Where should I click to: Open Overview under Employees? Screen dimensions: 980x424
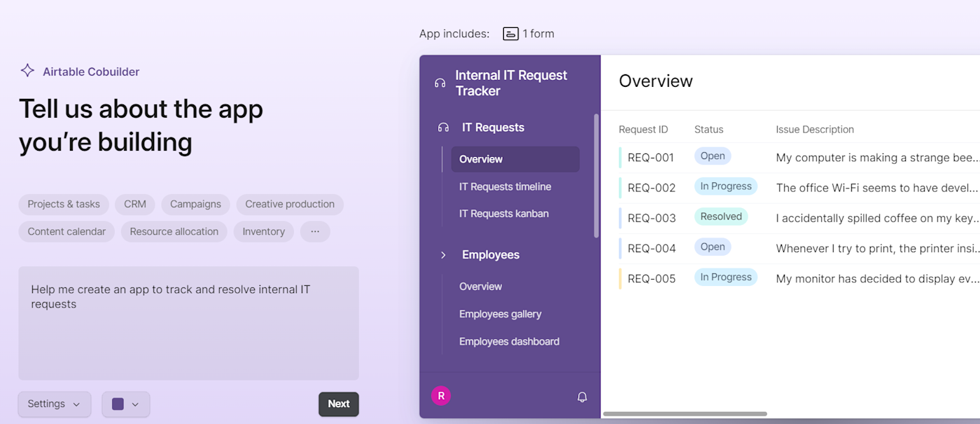tap(481, 286)
